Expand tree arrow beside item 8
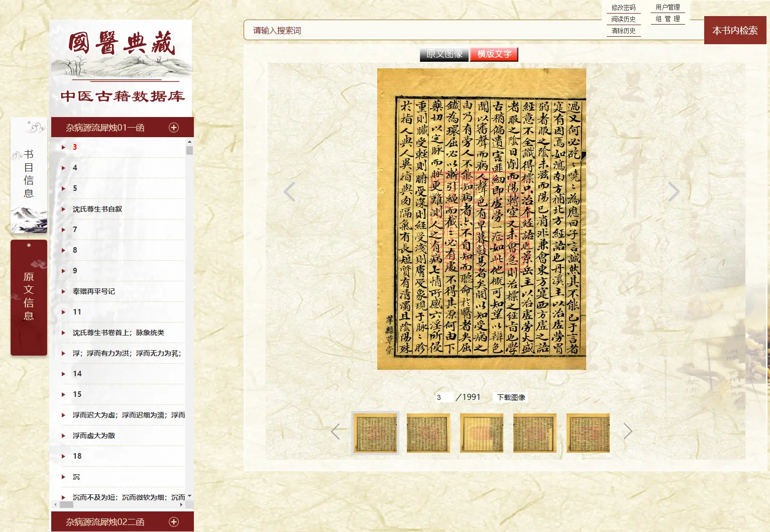The height and width of the screenshot is (532, 770). [x=64, y=250]
